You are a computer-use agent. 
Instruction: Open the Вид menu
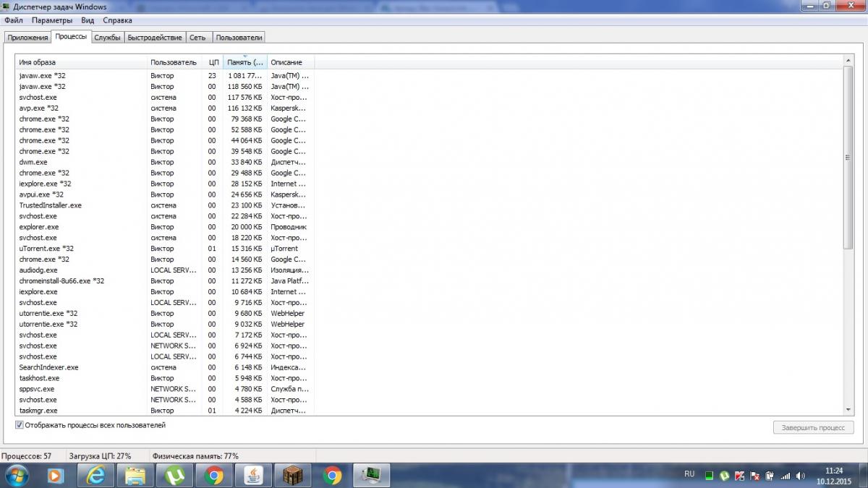(88, 20)
